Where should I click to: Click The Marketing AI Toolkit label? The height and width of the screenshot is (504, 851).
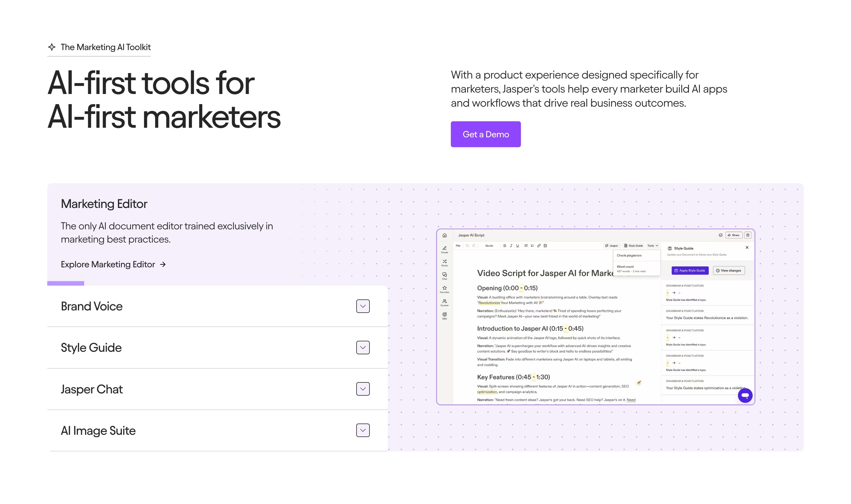[x=106, y=47]
